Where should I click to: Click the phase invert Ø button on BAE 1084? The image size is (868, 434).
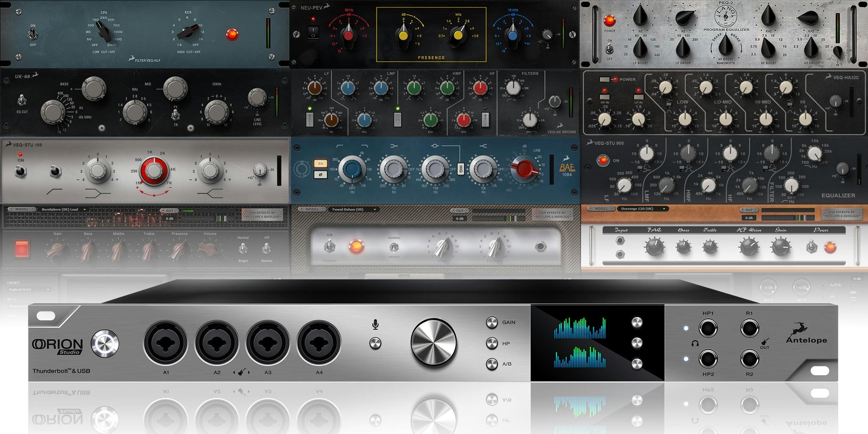(320, 174)
